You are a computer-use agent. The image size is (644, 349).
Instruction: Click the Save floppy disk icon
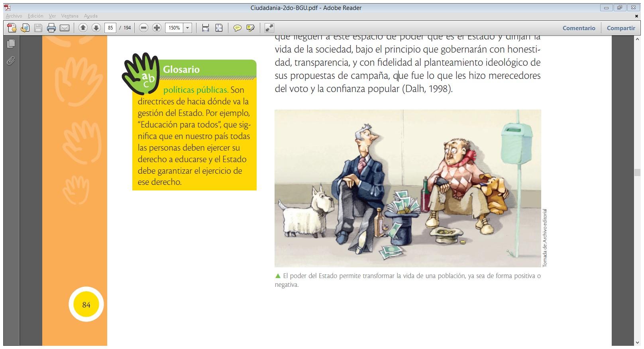[38, 28]
